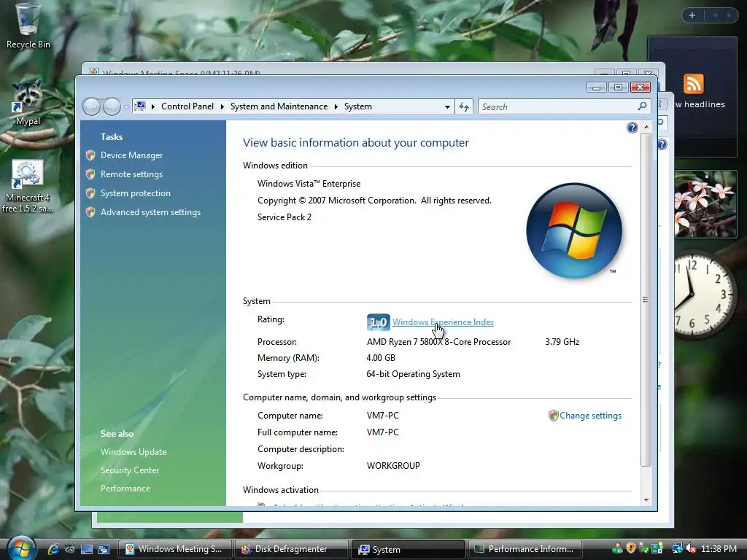Click the Forward navigation arrow button
The height and width of the screenshot is (560, 747).
click(112, 106)
